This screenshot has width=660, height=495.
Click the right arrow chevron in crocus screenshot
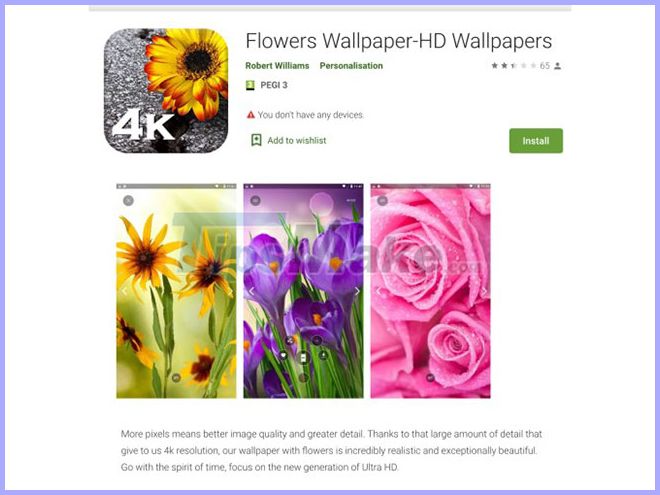[x=357, y=291]
